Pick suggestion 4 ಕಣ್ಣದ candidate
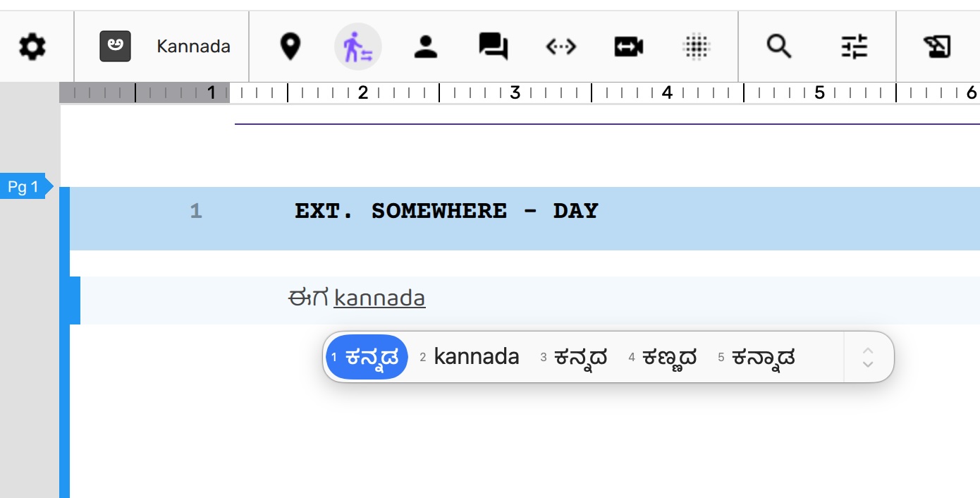980x498 pixels. point(662,357)
